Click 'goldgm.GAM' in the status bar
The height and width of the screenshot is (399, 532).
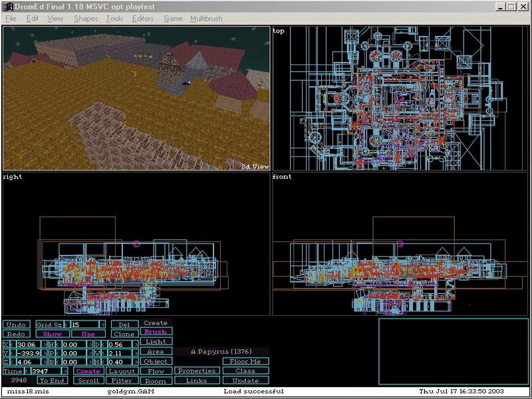[130, 391]
